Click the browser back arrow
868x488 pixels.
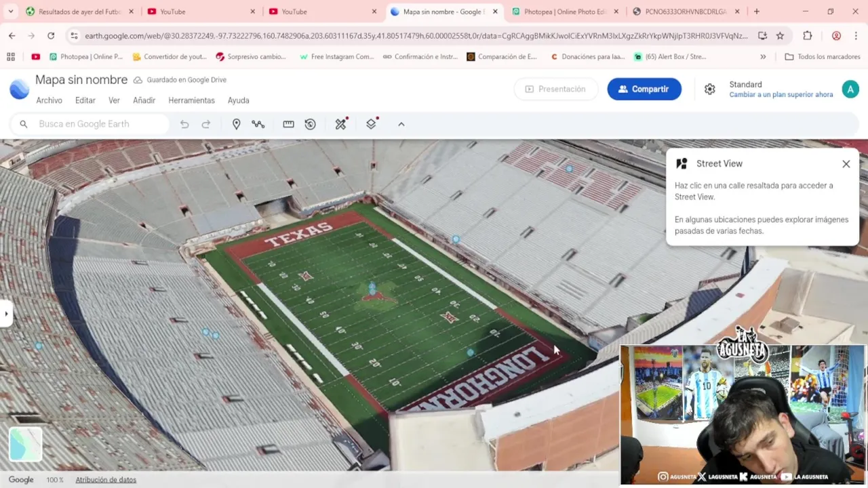[12, 36]
